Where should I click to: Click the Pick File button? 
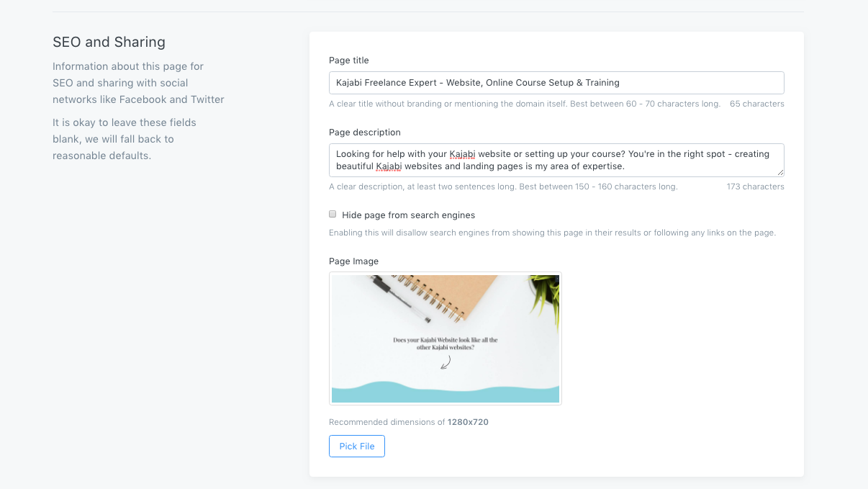pyautogui.click(x=357, y=447)
